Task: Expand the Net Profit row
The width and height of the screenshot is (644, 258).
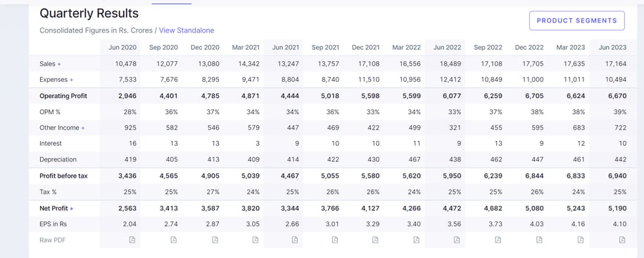Action: click(72, 209)
